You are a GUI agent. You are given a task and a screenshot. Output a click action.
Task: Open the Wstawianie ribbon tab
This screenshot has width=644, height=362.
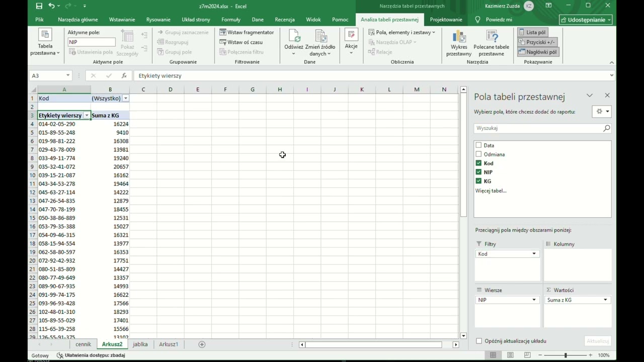(x=122, y=20)
